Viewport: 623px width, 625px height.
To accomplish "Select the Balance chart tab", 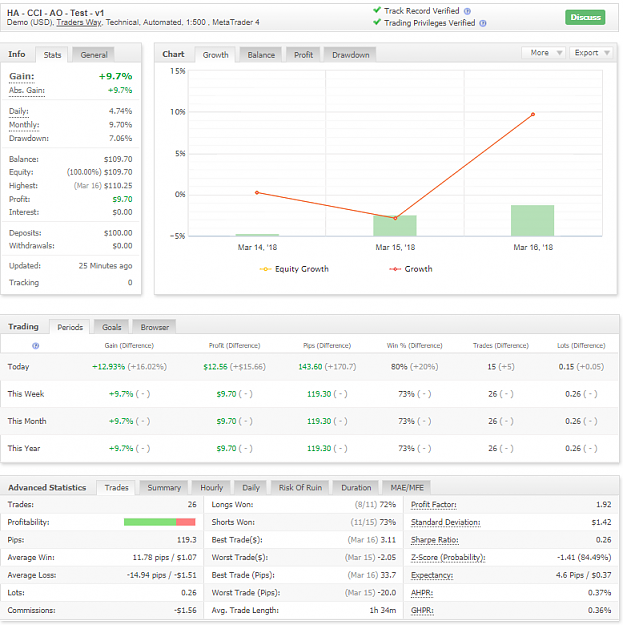I will point(261,55).
